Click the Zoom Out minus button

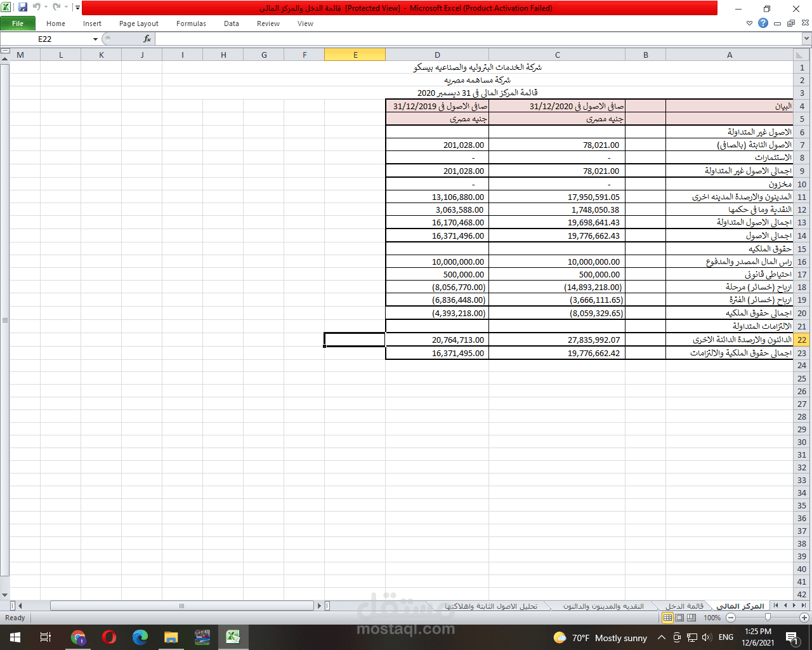pos(731,618)
